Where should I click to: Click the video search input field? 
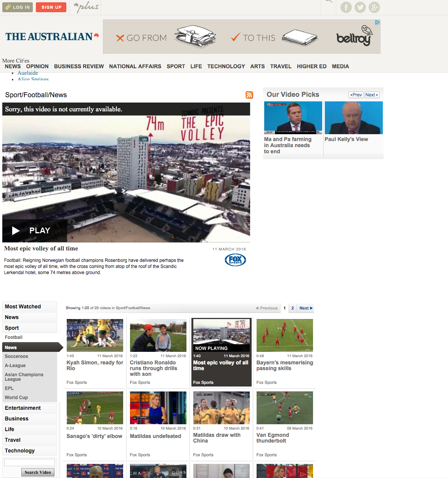pyautogui.click(x=29, y=462)
